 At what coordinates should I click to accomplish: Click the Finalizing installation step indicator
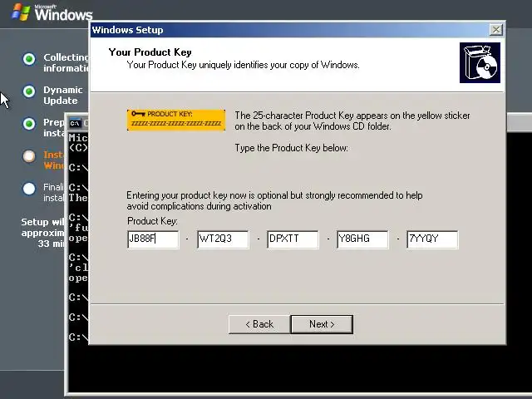pos(29,189)
